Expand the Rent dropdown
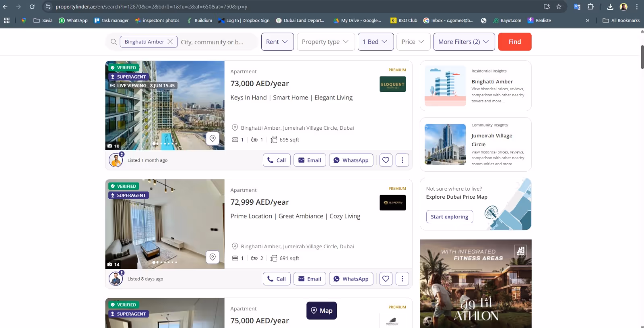644x328 pixels. pos(277,42)
